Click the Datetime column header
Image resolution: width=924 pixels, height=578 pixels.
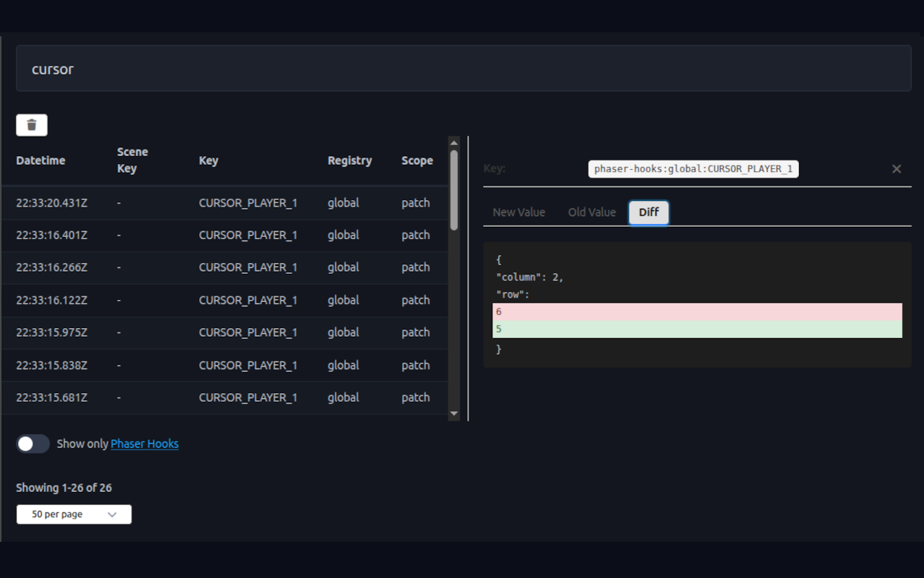40,160
